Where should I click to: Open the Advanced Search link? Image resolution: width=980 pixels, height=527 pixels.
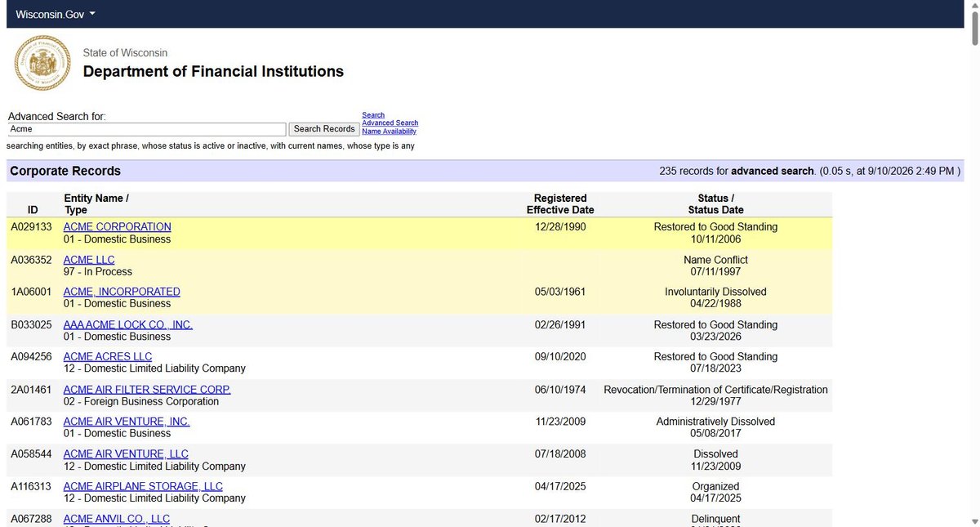click(x=390, y=123)
